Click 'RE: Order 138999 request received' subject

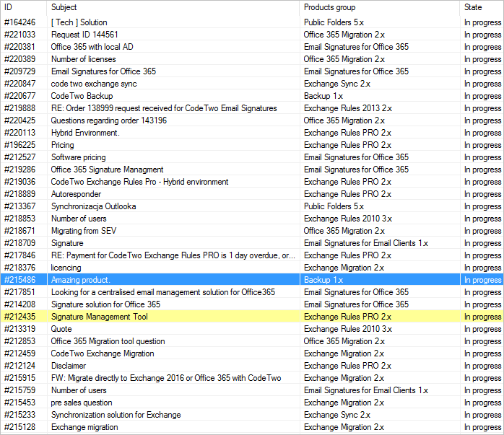(164, 108)
